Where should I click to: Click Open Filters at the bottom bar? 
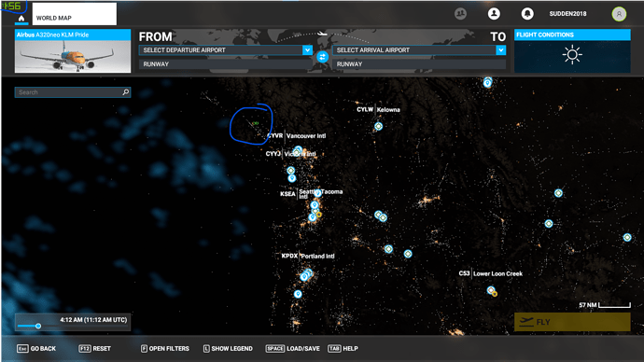click(165, 348)
